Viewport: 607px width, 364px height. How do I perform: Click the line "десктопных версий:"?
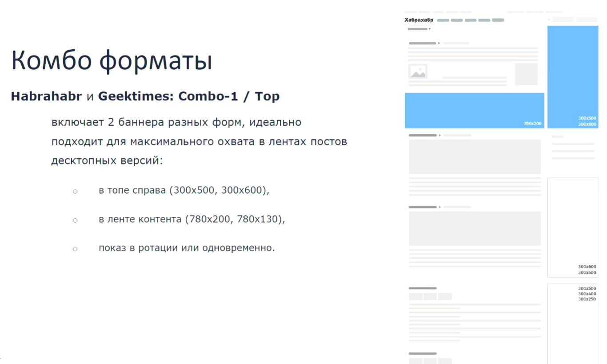(x=107, y=160)
